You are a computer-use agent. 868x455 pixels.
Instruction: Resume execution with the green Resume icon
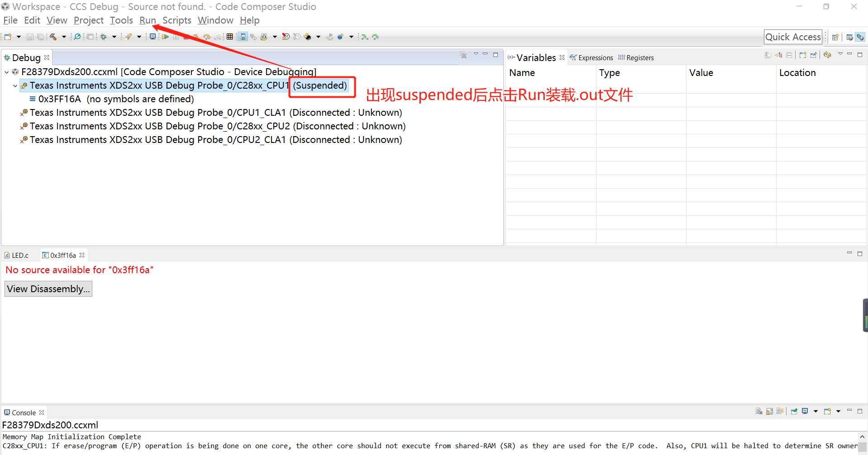point(165,37)
